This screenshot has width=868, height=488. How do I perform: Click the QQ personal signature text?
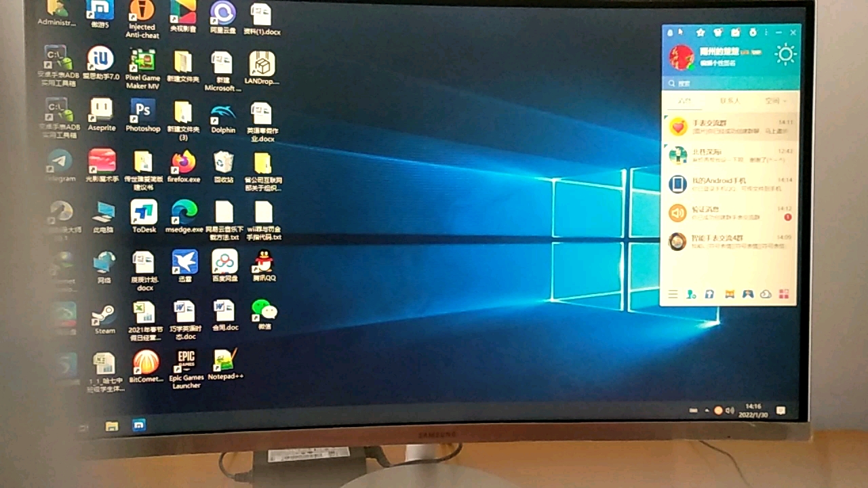[717, 63]
